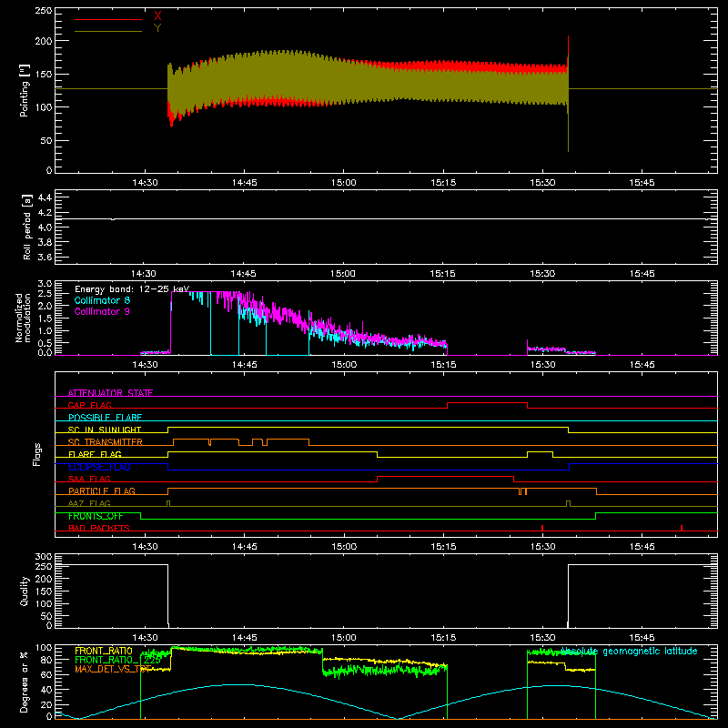
Task: Click the 'Degrees or %' axis title
Action: [x=25, y=682]
